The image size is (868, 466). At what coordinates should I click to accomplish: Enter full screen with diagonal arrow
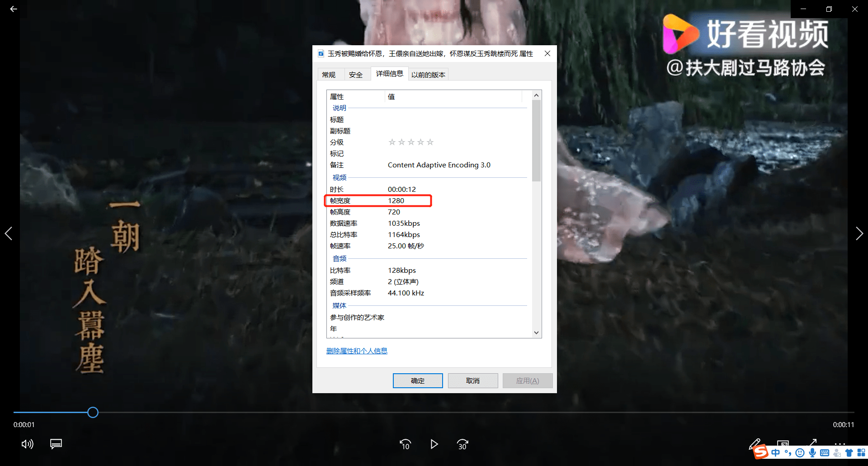[812, 442]
